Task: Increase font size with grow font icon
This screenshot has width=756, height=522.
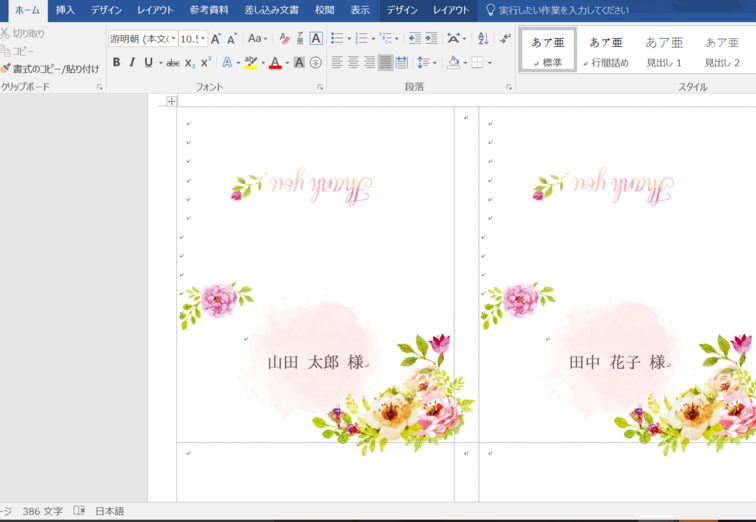Action: tap(216, 39)
